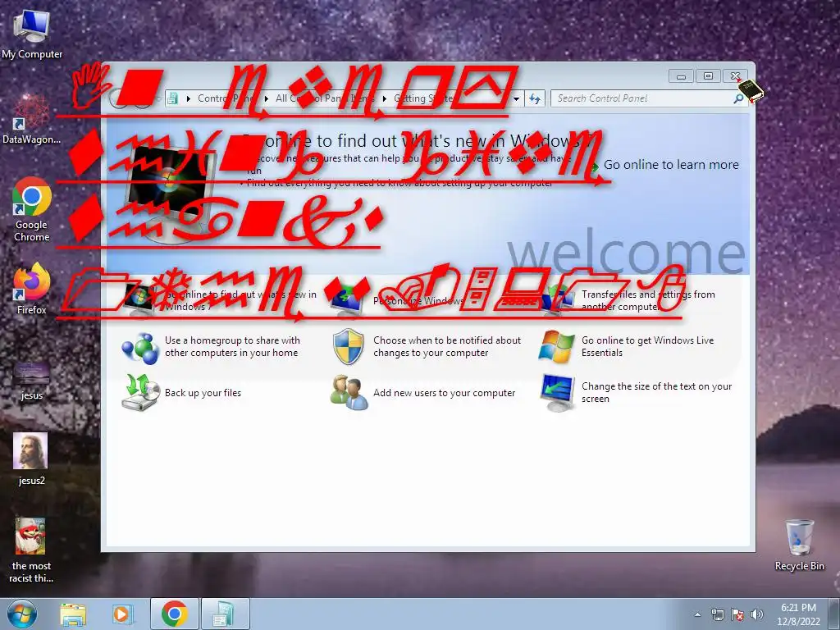Click the text size monitor icon
This screenshot has height=630, width=840.
click(557, 393)
